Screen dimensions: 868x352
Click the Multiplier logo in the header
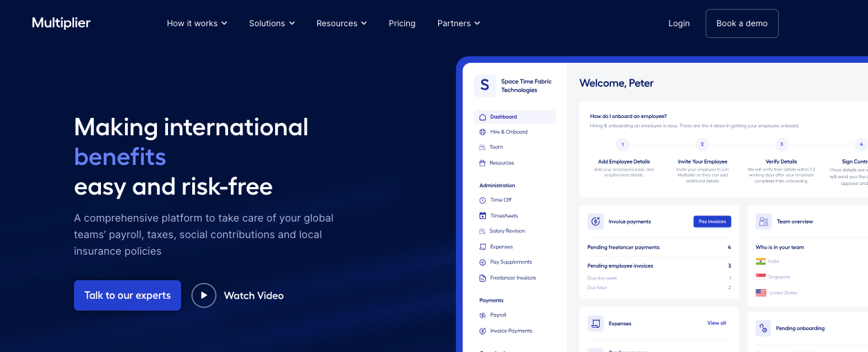click(x=62, y=23)
